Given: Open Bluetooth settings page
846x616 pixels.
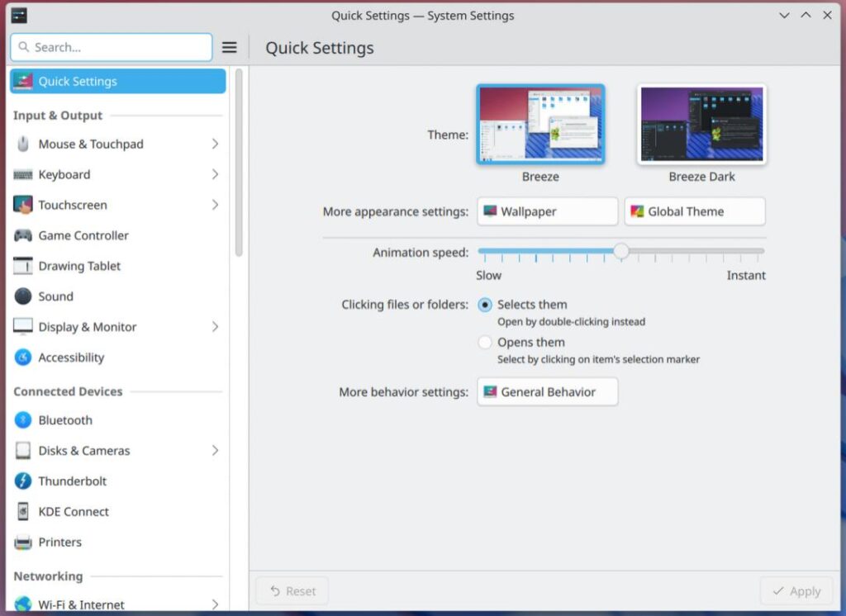Looking at the screenshot, I should click(x=117, y=419).
